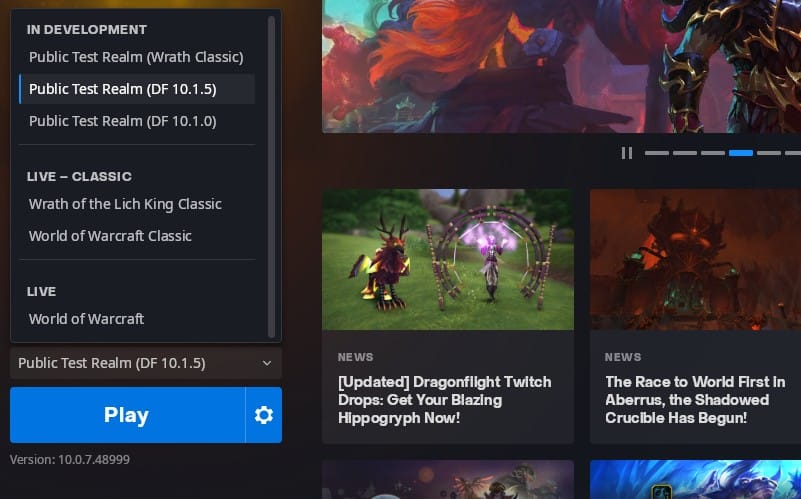Click the blue Play button
Screen dimensions: 801x499
pyautogui.click(x=127, y=415)
